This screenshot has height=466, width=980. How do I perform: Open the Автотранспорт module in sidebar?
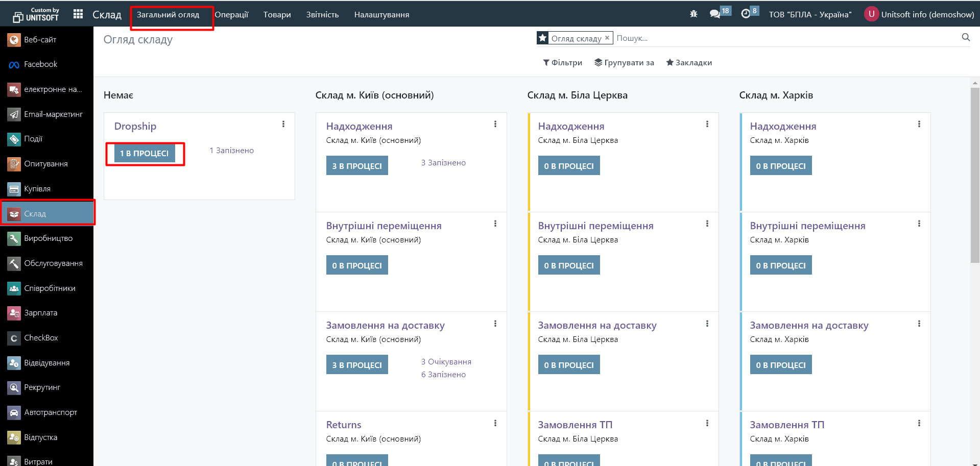pyautogui.click(x=50, y=412)
